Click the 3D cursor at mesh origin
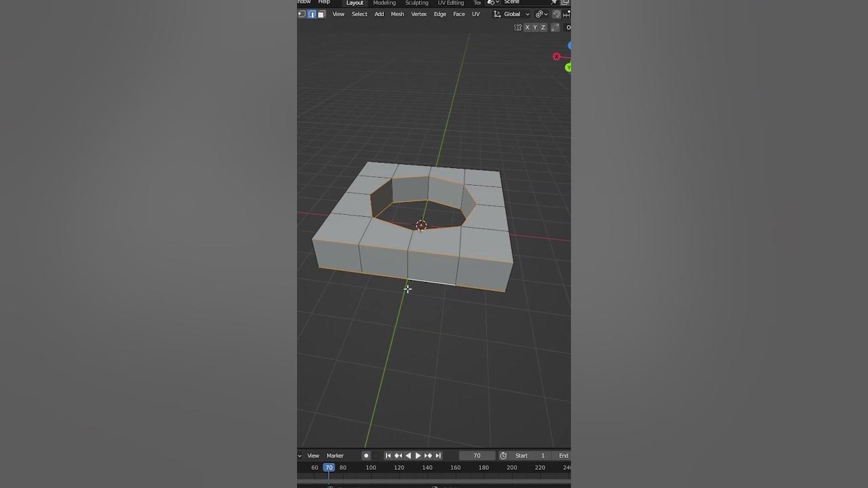 coord(421,225)
